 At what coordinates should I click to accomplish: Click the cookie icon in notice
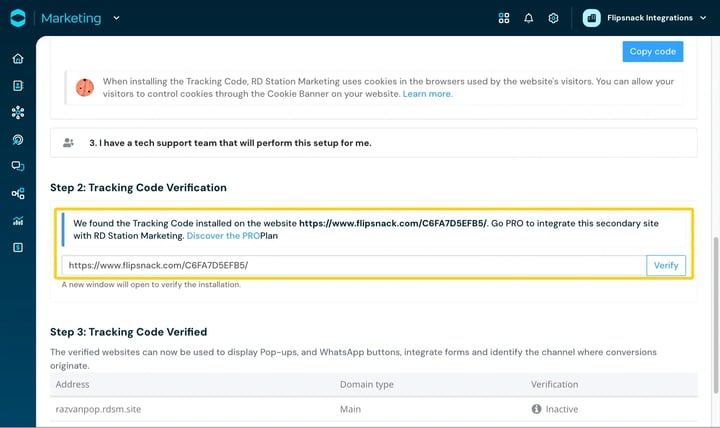tap(85, 87)
